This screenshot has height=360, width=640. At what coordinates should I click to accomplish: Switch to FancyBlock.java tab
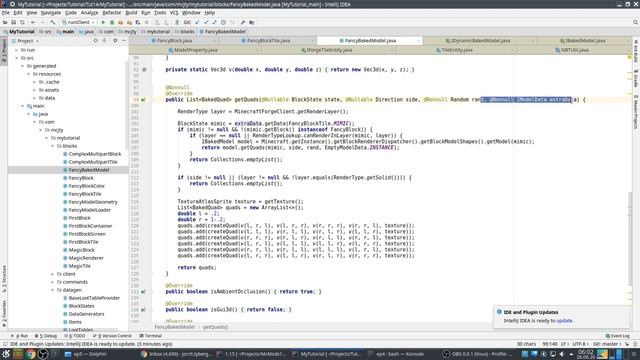[174, 41]
